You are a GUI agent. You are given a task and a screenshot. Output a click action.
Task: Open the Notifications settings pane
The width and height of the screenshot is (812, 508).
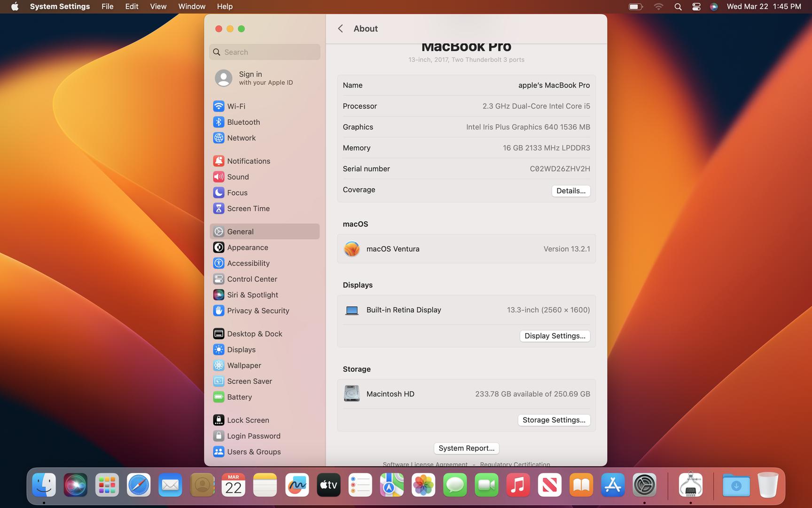coord(248,161)
